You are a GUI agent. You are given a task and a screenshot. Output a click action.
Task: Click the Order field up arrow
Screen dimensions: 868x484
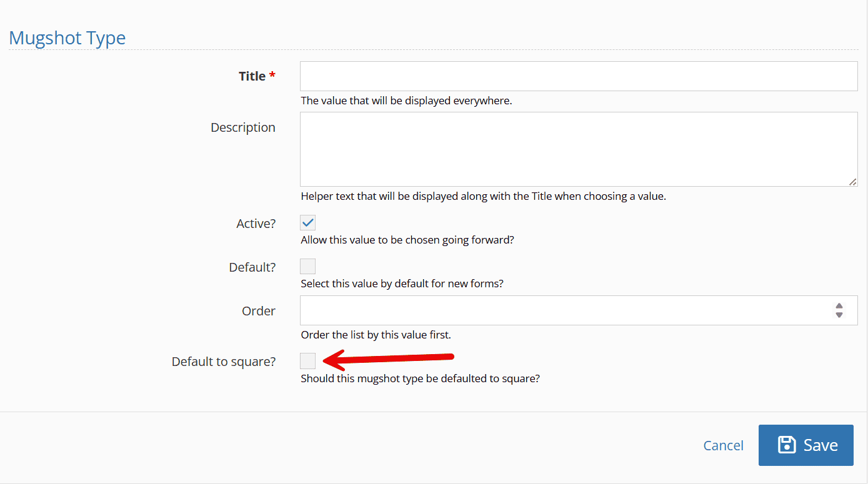coord(839,306)
